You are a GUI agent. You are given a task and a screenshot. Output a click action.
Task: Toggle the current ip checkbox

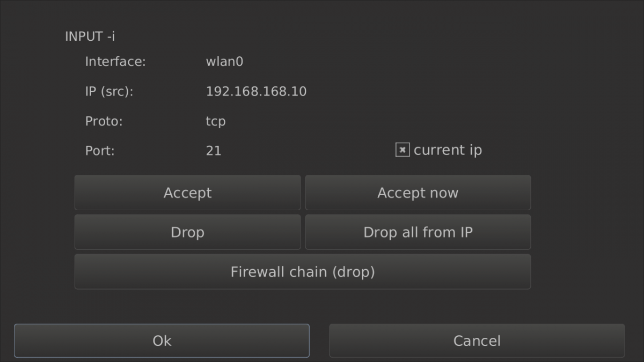(402, 150)
